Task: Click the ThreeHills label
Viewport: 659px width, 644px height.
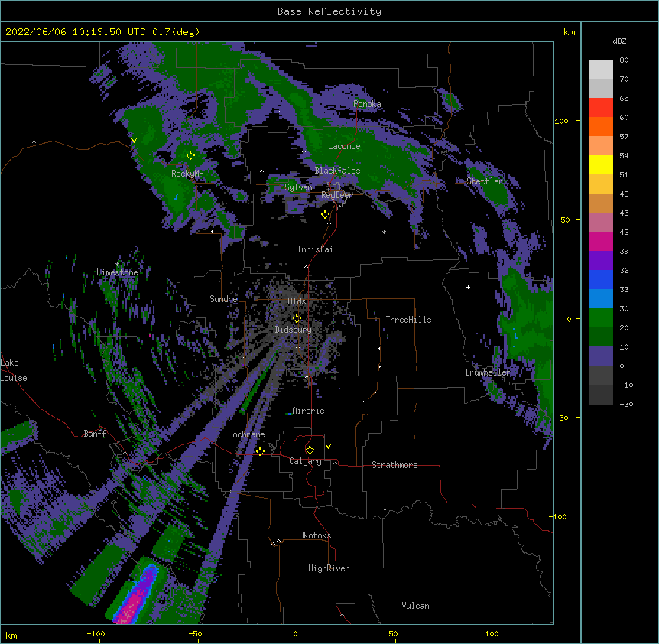Action: pos(408,320)
